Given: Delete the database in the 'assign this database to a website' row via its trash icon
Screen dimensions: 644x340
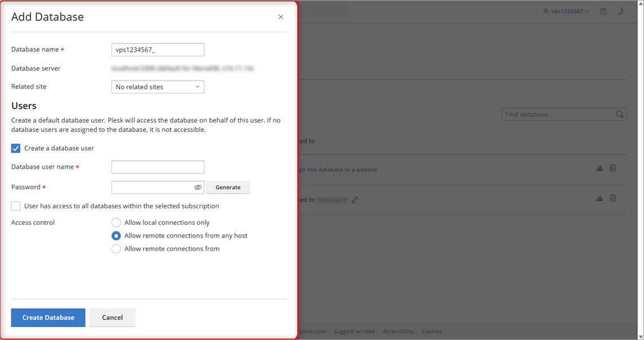Looking at the screenshot, I should pos(612,168).
